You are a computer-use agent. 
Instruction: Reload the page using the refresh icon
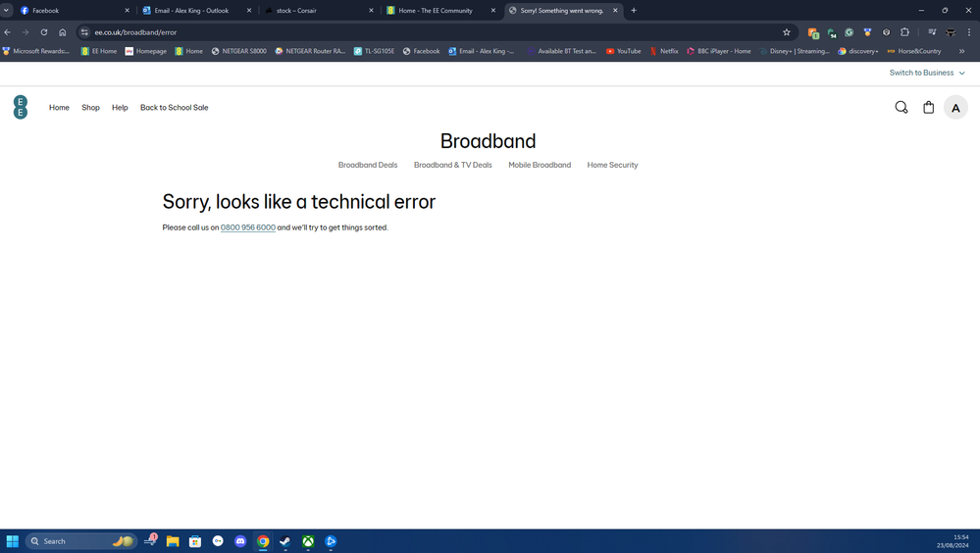click(x=44, y=32)
